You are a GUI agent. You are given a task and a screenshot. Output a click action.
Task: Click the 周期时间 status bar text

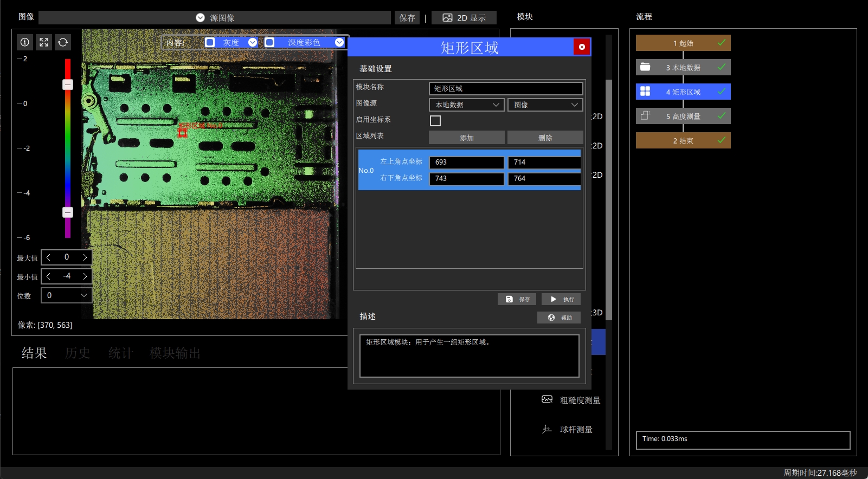tap(820, 473)
